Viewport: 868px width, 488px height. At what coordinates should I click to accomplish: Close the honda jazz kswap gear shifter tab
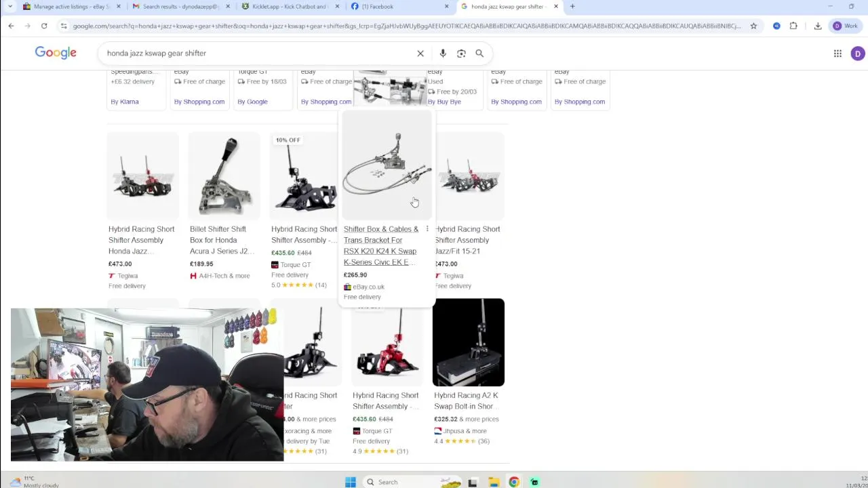coord(556,7)
